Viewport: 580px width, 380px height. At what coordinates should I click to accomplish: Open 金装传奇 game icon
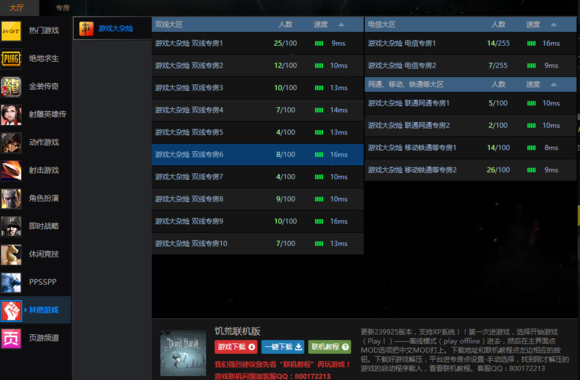[x=11, y=87]
